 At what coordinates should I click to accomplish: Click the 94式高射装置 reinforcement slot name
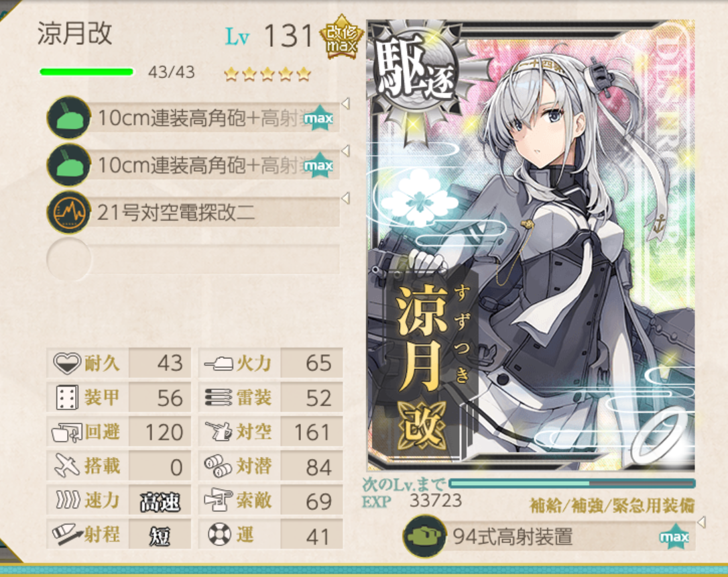pyautogui.click(x=513, y=537)
